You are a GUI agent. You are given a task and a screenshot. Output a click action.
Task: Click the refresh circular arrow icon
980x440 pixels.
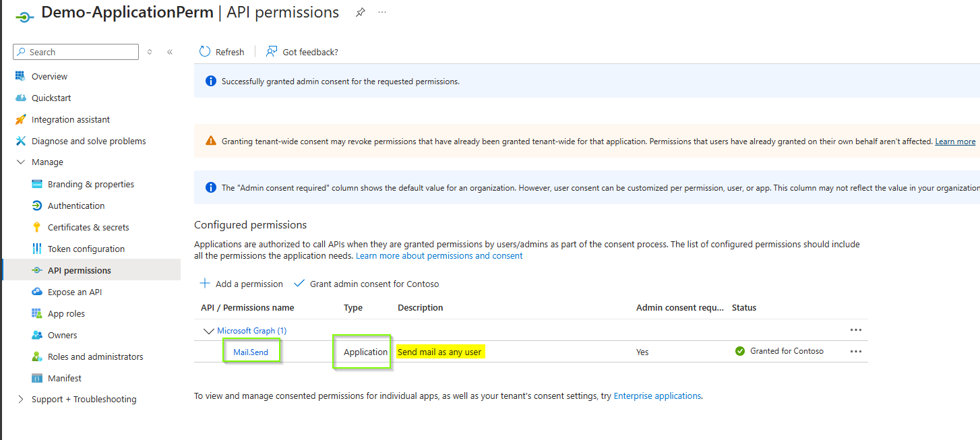click(205, 52)
